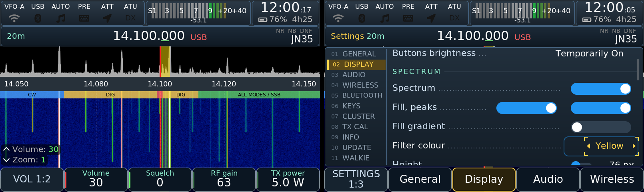
Task: Click the right arrow of Filter colour
Action: click(634, 146)
